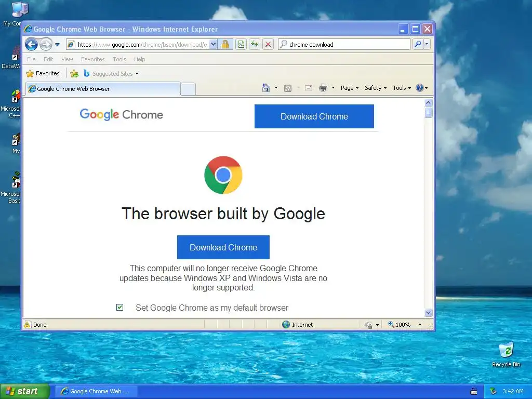Select Google Chrome Web taskbar button
Image resolution: width=532 pixels, height=399 pixels.
(x=97, y=391)
